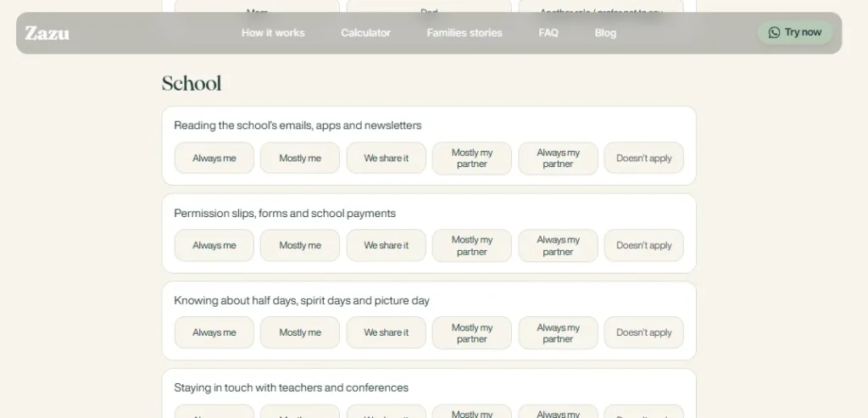Click the School section heading
This screenshot has width=868, height=418.
[x=192, y=84]
